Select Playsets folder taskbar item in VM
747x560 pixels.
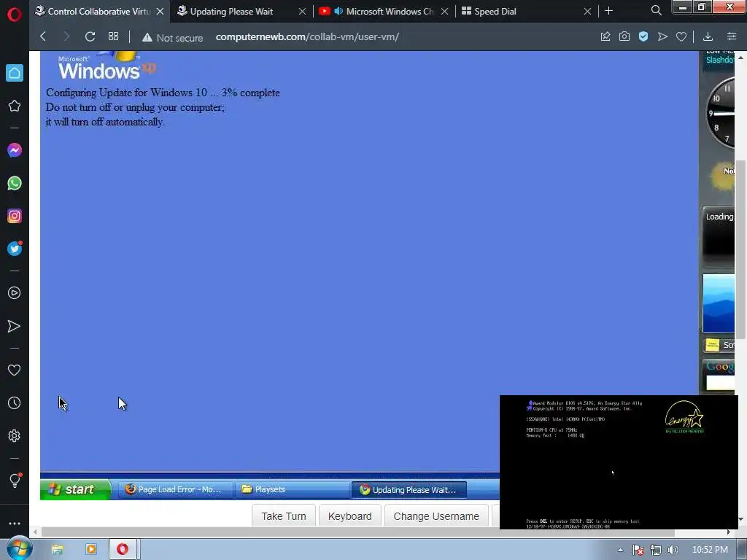tap(292, 489)
